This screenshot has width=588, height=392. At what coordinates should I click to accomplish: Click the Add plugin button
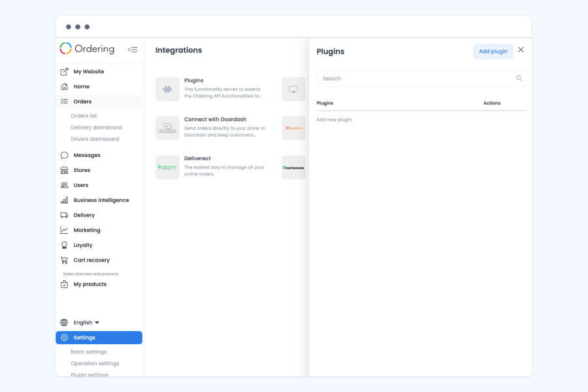click(x=493, y=51)
